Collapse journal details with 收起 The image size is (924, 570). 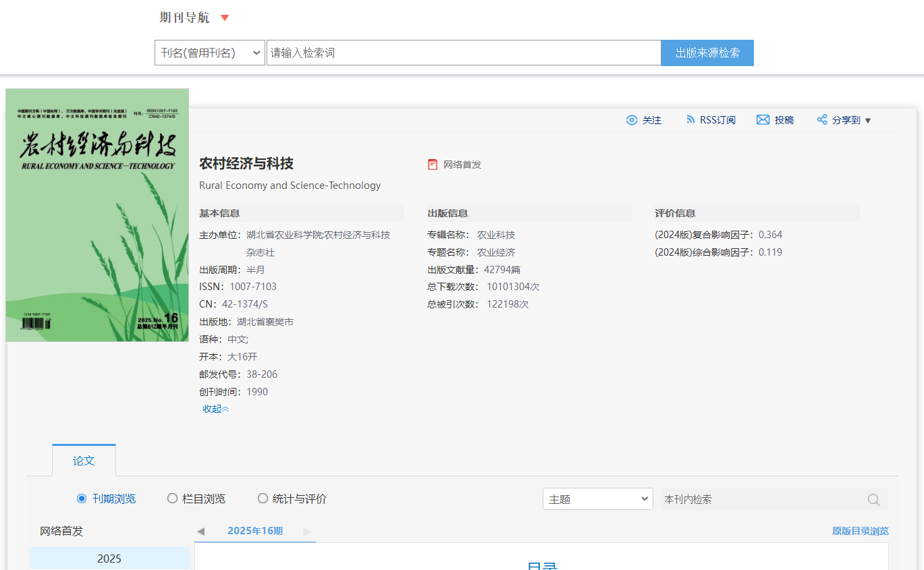pyautogui.click(x=215, y=409)
